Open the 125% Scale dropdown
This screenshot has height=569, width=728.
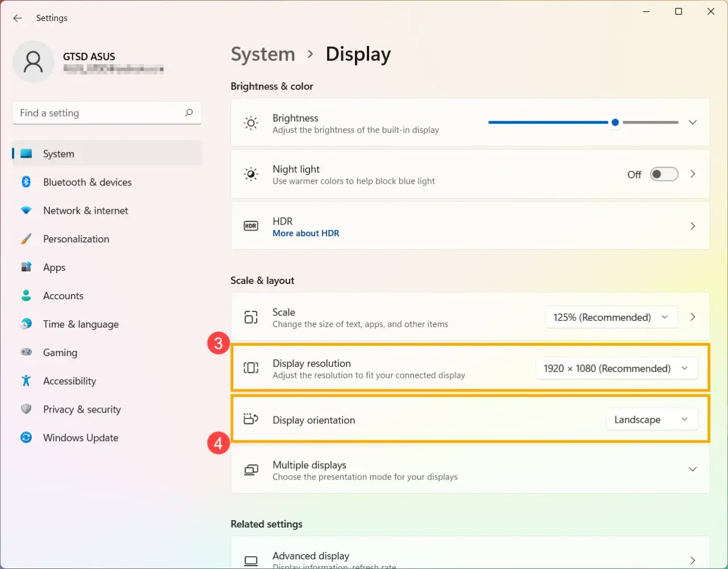pos(611,317)
